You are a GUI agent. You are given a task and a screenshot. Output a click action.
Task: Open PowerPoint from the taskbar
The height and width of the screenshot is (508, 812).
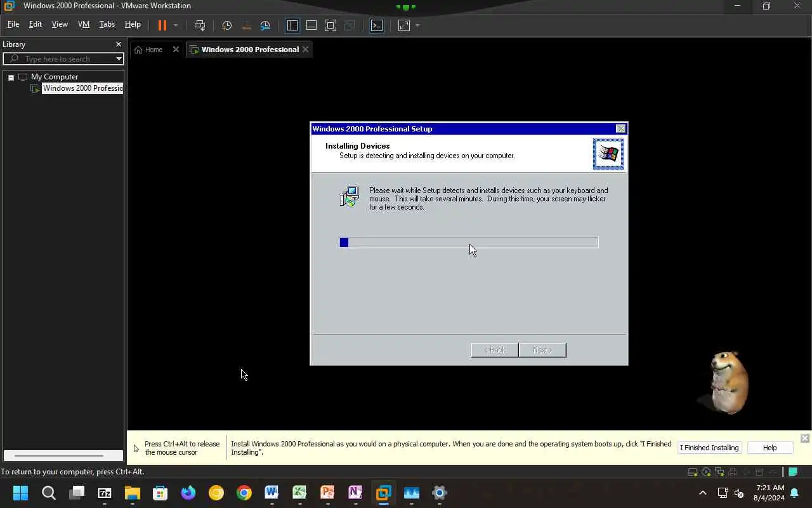[327, 493]
